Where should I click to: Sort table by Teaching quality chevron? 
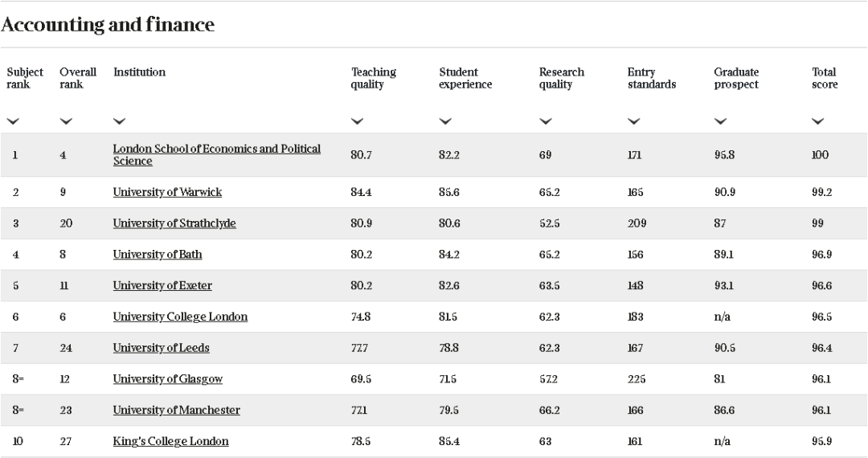(357, 121)
